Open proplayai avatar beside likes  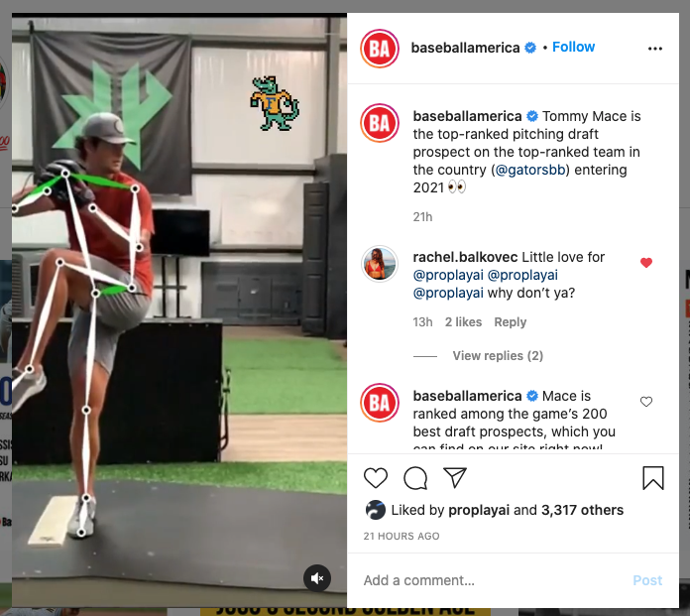point(376,510)
